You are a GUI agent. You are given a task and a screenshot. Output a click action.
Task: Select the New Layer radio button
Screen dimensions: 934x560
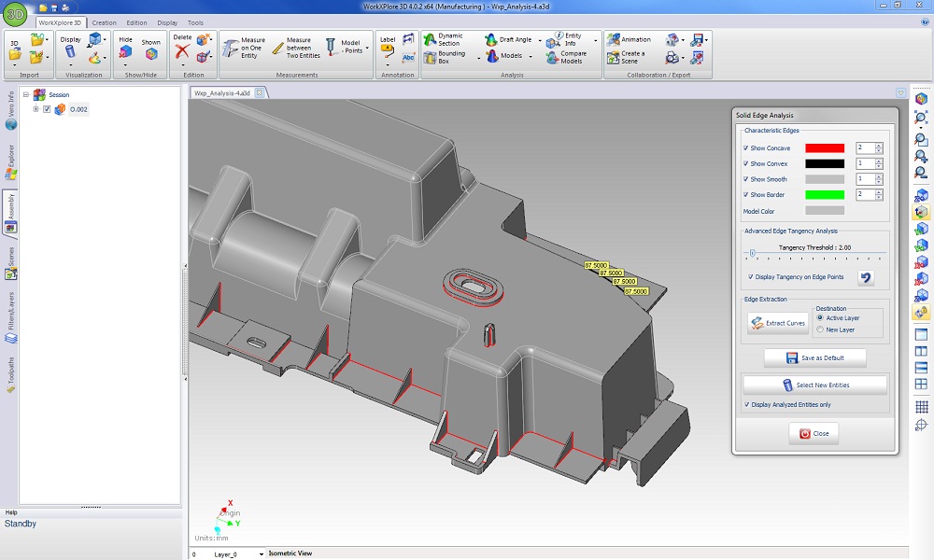(x=820, y=329)
